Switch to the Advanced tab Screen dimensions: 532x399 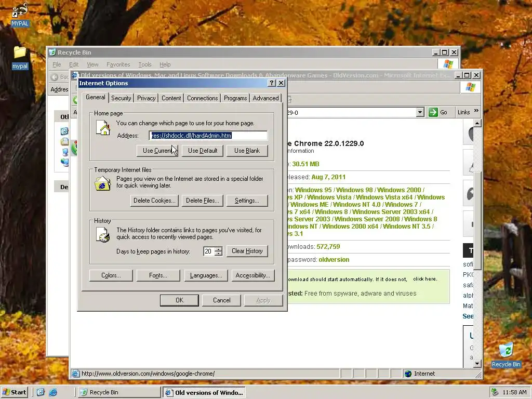tap(265, 98)
